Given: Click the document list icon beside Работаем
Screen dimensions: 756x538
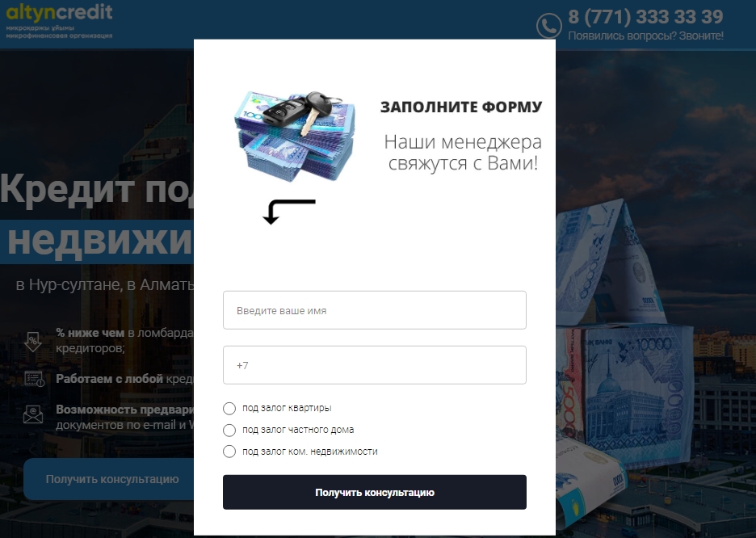Looking at the screenshot, I should coord(34,379).
